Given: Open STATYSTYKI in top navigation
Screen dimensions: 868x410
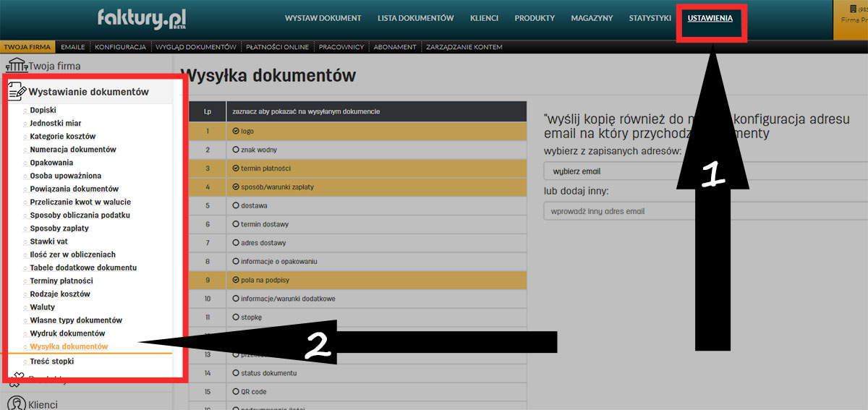Looking at the screenshot, I should click(650, 18).
